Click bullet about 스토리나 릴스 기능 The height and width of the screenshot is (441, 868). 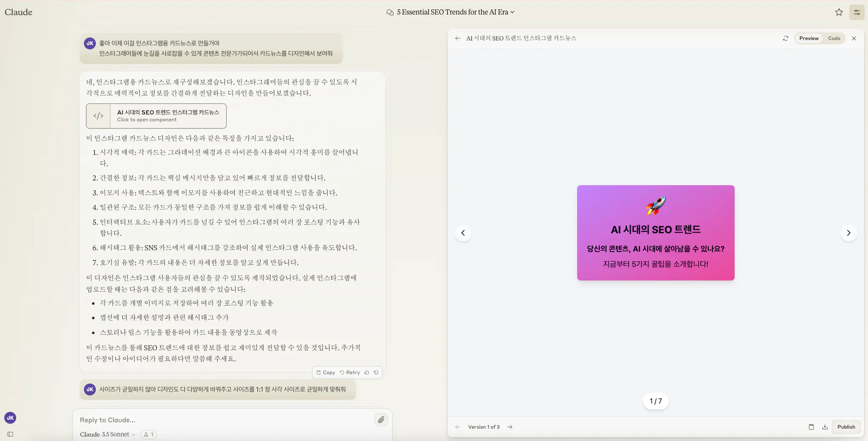[x=188, y=332]
